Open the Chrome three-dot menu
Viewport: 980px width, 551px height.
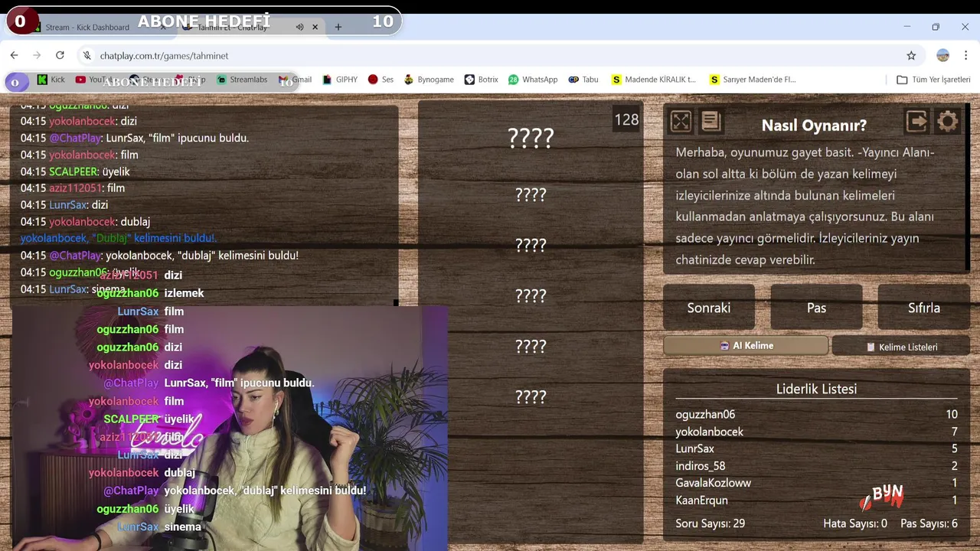coord(966,55)
